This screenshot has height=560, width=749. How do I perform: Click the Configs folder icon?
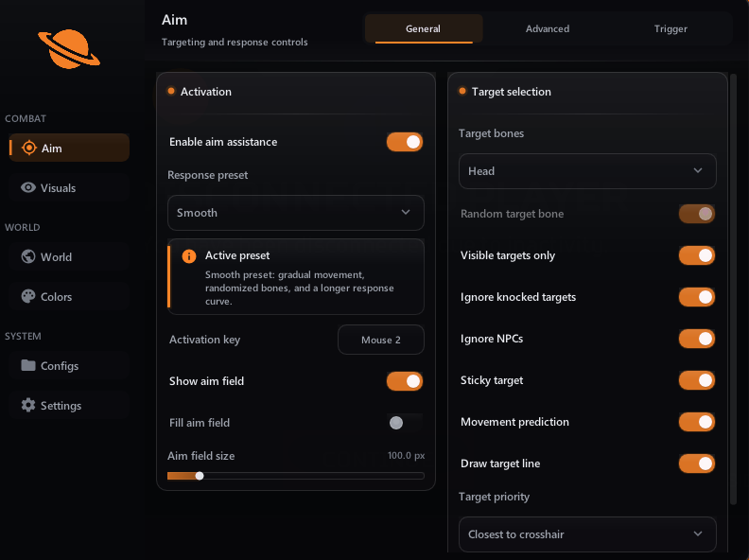tap(28, 365)
